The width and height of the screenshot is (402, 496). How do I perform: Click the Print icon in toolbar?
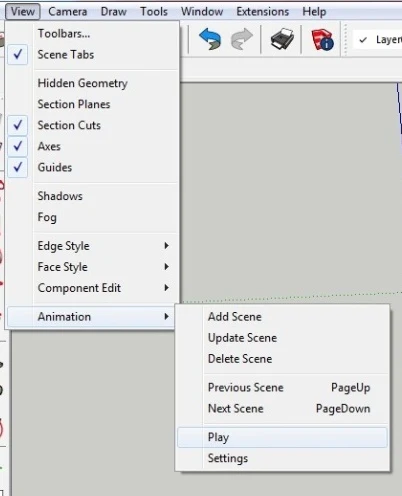pyautogui.click(x=282, y=39)
